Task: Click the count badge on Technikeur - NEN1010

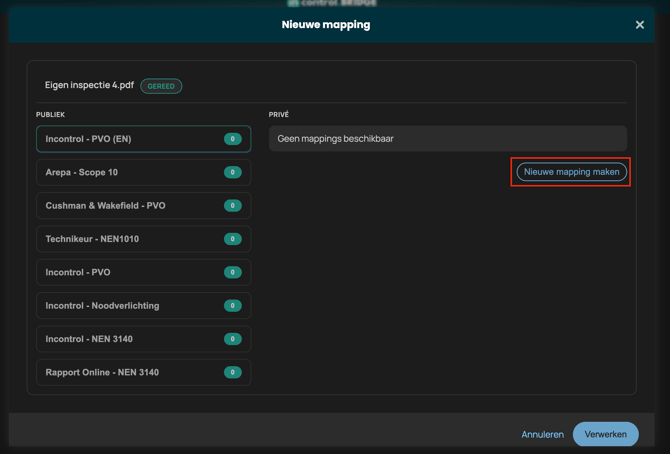Action: tap(233, 239)
